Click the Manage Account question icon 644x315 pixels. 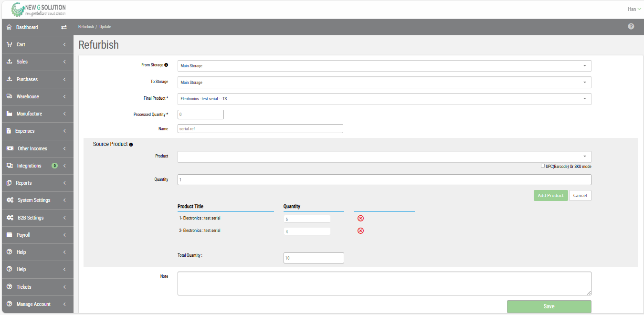click(9, 304)
